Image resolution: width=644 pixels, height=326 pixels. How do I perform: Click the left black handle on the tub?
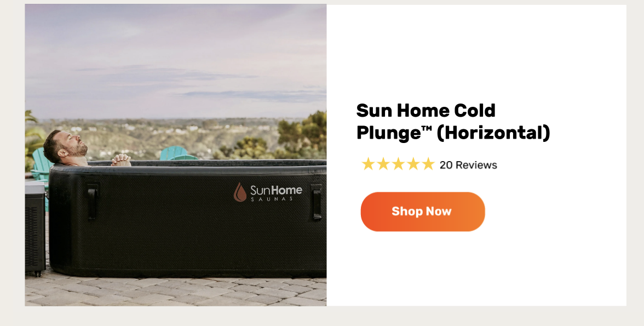(x=93, y=202)
